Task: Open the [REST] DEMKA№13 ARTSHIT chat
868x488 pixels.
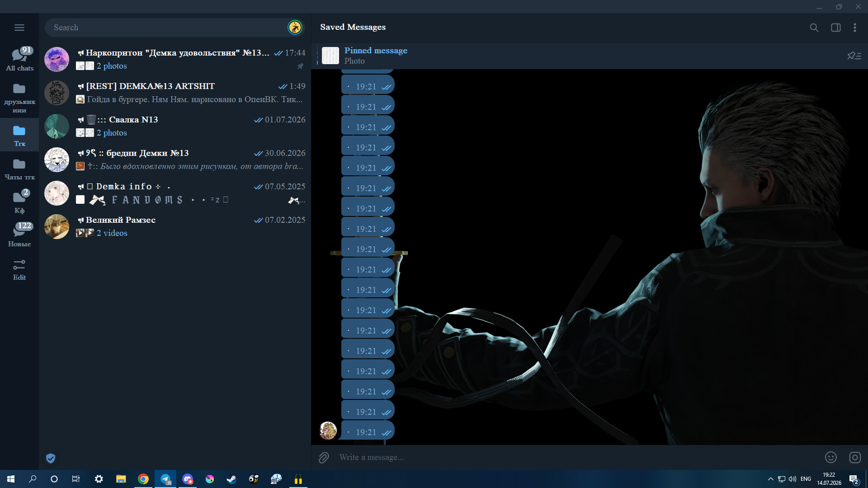Action: point(175,93)
